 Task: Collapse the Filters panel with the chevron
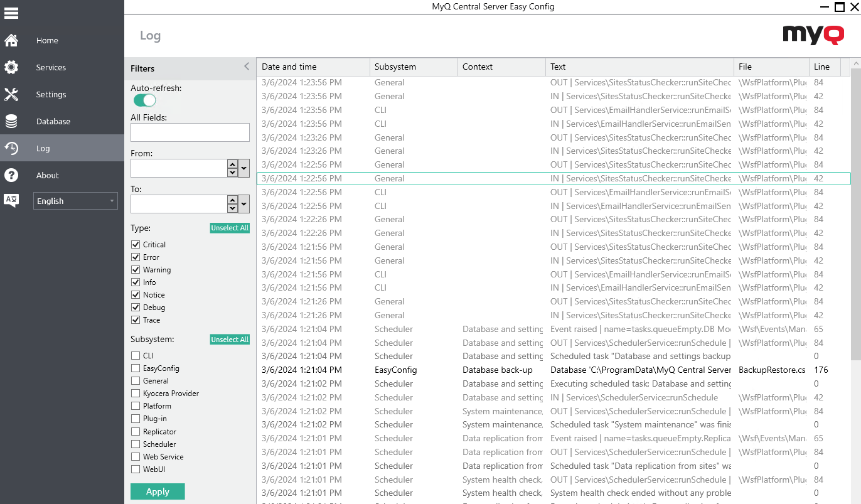(247, 67)
